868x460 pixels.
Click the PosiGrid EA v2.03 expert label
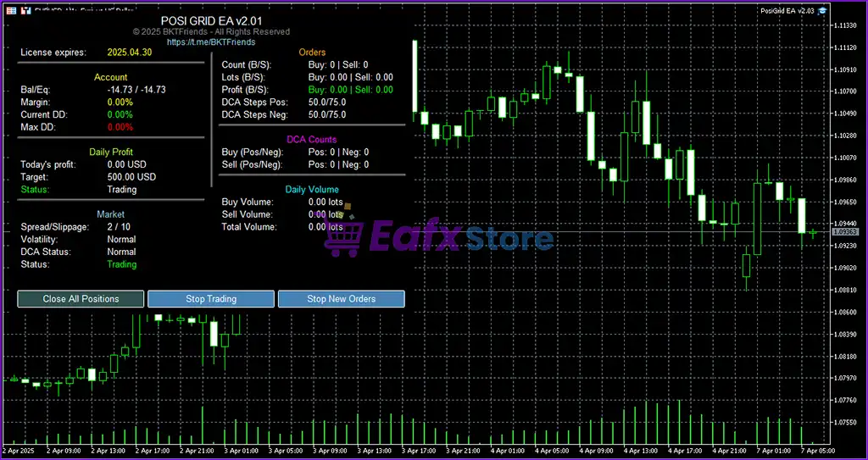787,10
